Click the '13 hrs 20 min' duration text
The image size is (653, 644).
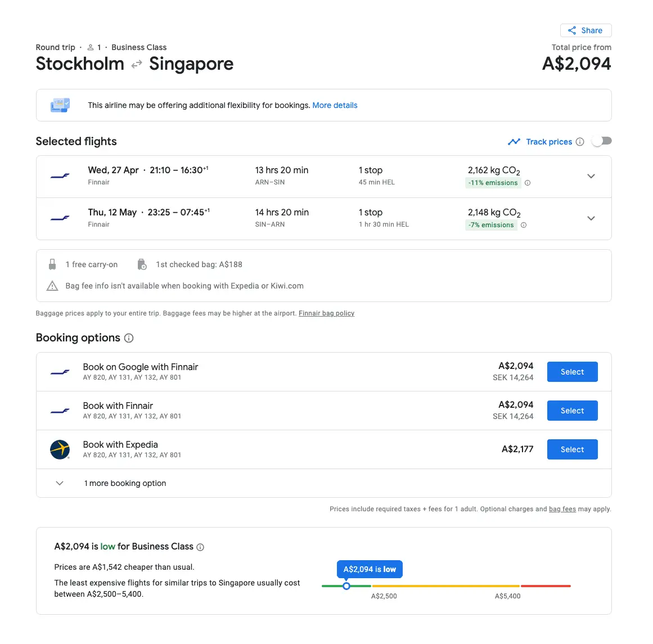click(x=282, y=170)
